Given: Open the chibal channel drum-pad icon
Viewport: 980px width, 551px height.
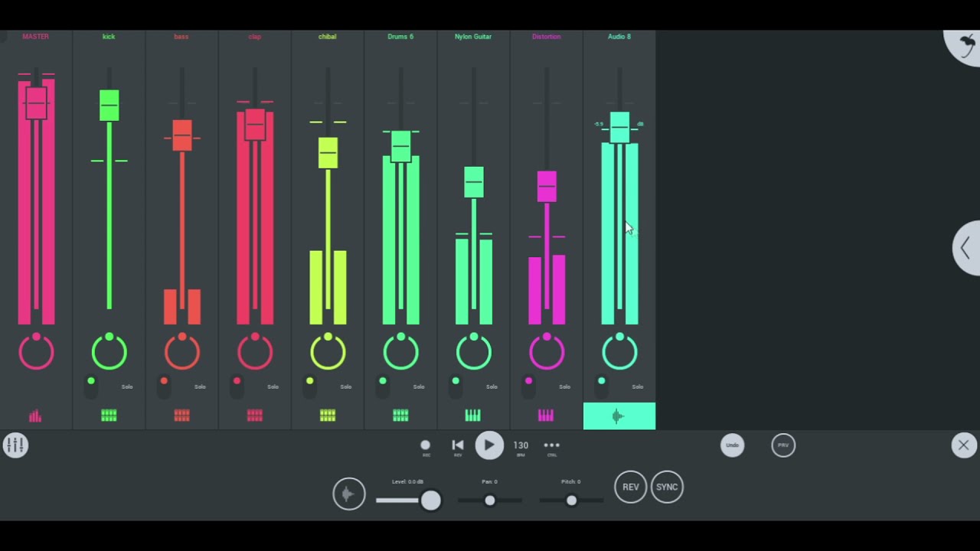Looking at the screenshot, I should tap(328, 416).
